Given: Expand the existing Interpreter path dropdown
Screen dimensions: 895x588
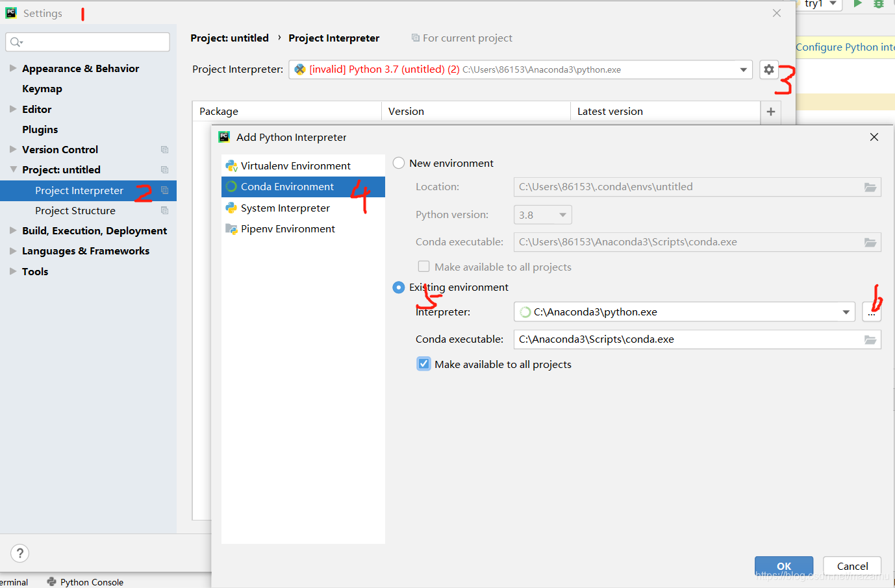Looking at the screenshot, I should click(x=846, y=312).
